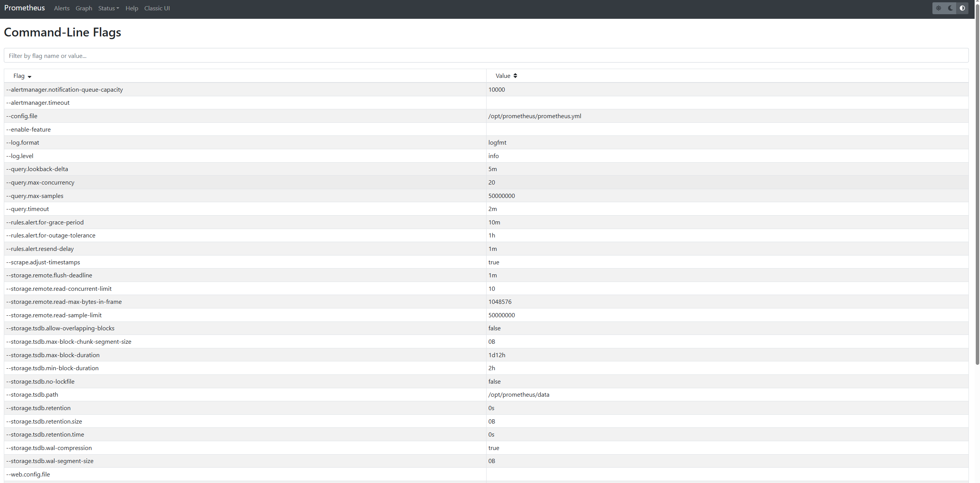Click the --storage.tsdb.path flag name

tap(32, 395)
